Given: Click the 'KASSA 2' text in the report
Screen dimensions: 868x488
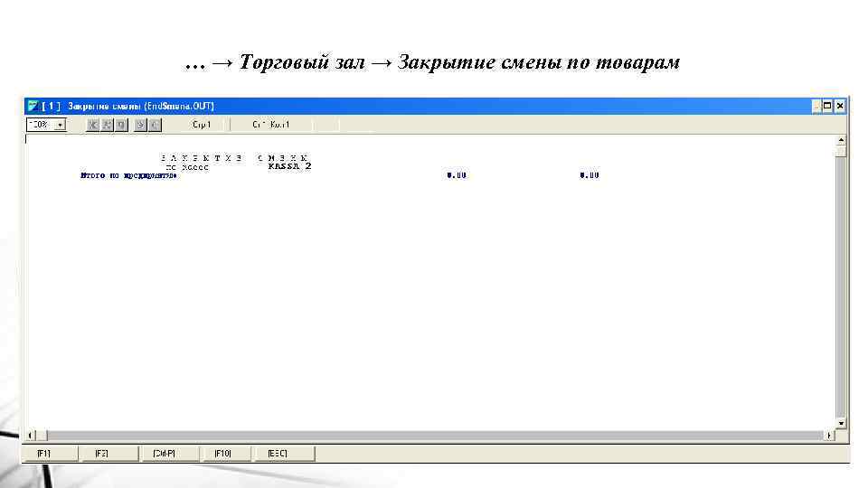Looking at the screenshot, I should tap(289, 166).
